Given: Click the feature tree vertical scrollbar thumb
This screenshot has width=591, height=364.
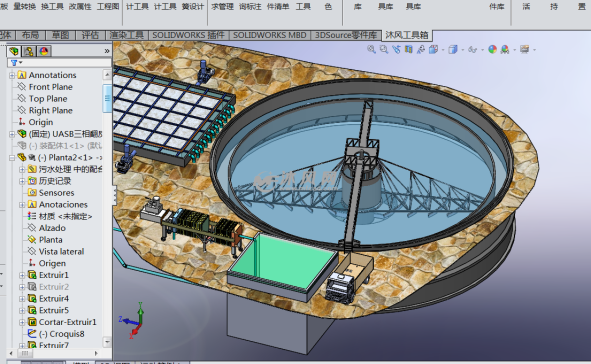Looking at the screenshot, I should click(107, 98).
